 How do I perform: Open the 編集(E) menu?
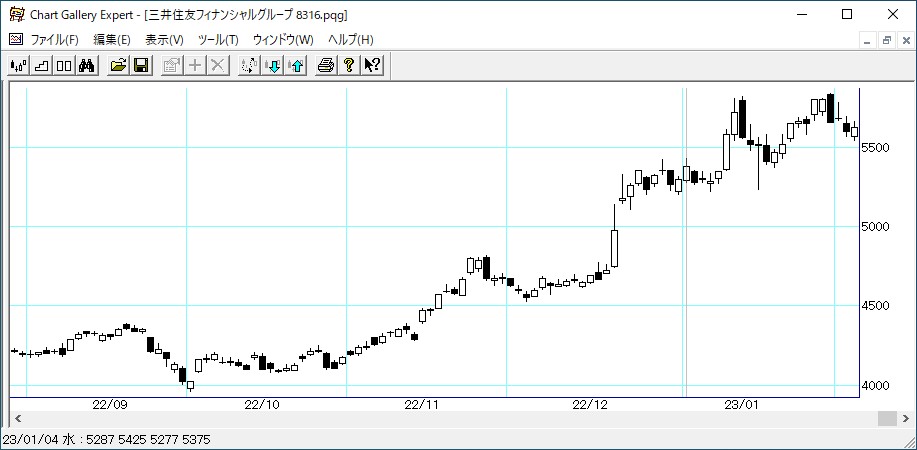112,40
